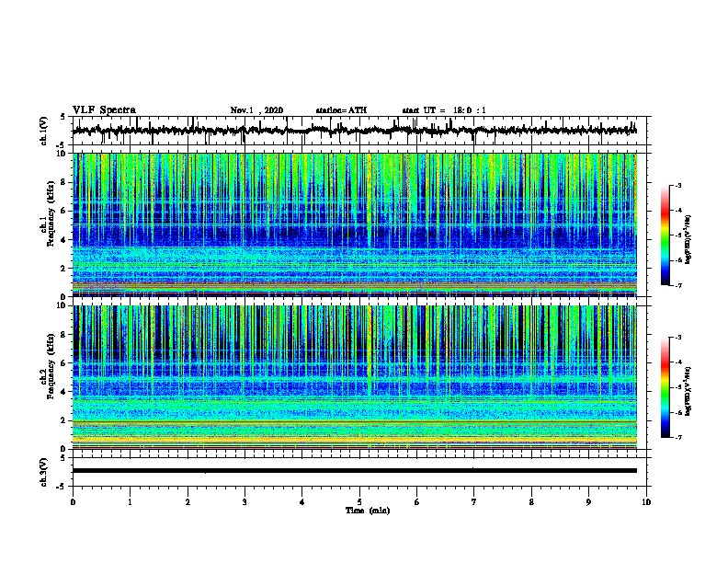Click the "-5" tick of ch.3(V) axis
Screen dimensions: 728x563
(62, 487)
